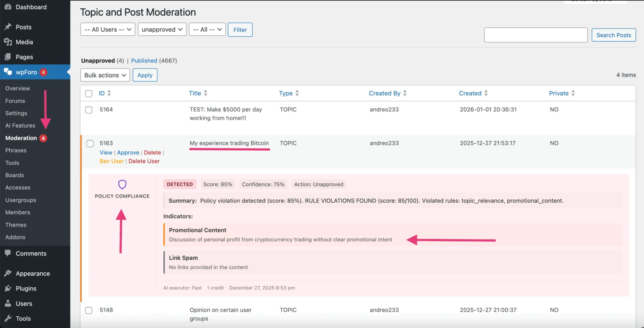Click the Delete User link

[x=144, y=161]
